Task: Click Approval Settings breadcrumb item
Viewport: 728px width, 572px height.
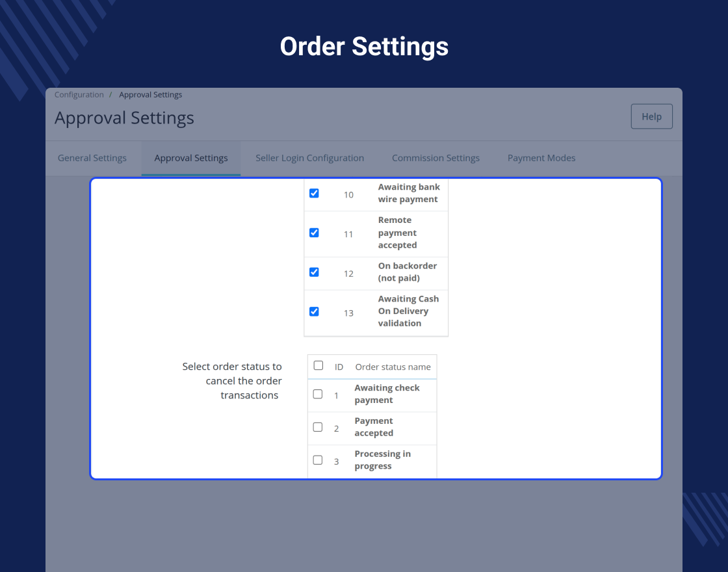Action: [x=150, y=95]
